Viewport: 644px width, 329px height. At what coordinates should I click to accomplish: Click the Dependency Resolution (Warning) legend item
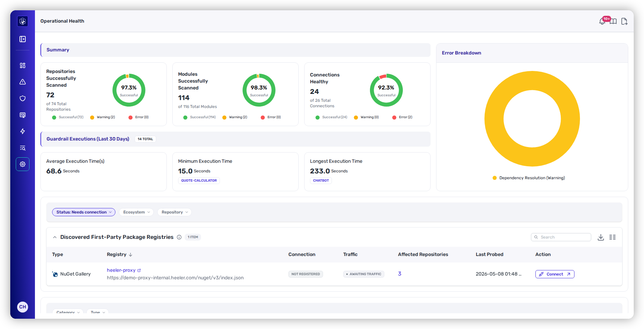[529, 178]
